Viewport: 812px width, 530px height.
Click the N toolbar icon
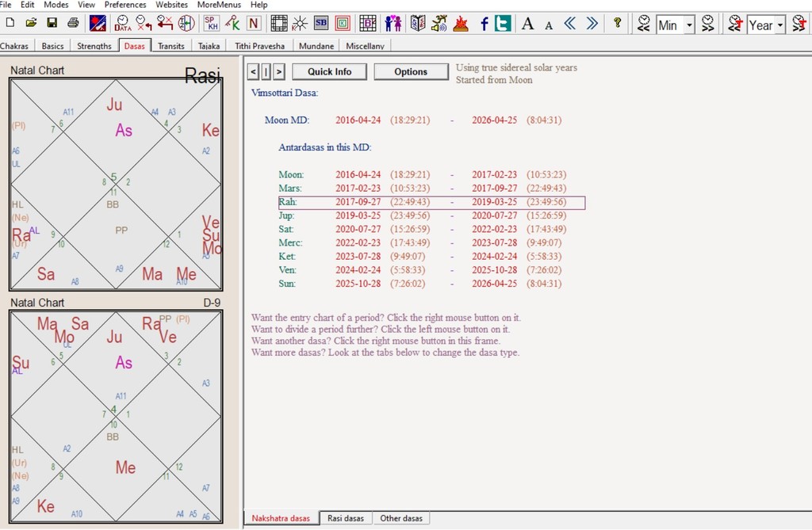pos(253,23)
